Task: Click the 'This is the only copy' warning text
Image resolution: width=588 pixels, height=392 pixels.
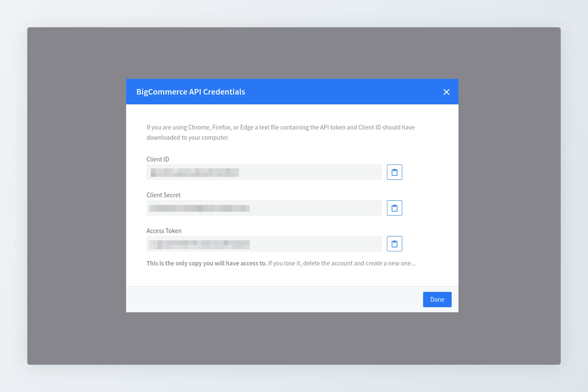Action: (281, 263)
